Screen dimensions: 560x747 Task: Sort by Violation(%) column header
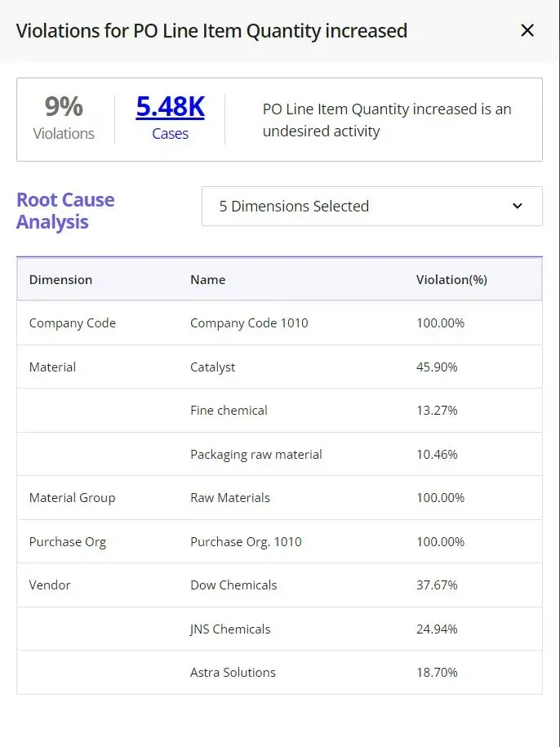click(x=451, y=280)
